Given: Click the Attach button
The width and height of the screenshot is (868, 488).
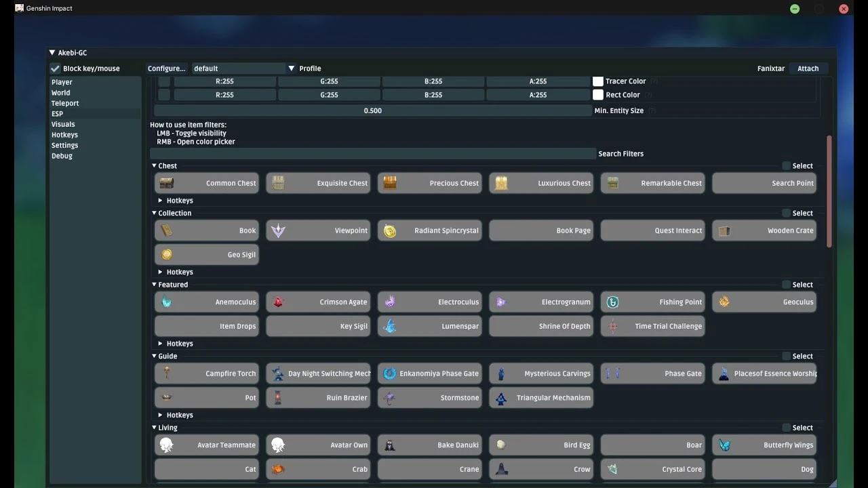Looking at the screenshot, I should pos(808,68).
